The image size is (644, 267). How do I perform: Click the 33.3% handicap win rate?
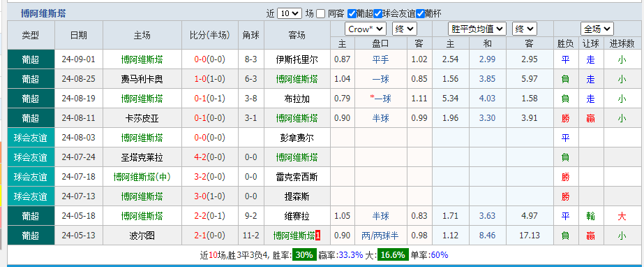(x=350, y=255)
